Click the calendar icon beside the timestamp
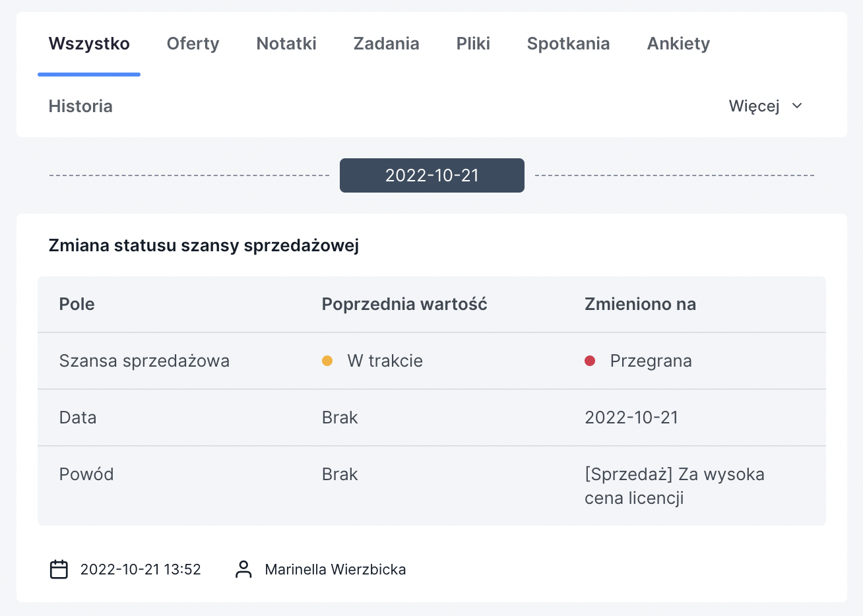Image resolution: width=863 pixels, height=616 pixels. [x=59, y=569]
